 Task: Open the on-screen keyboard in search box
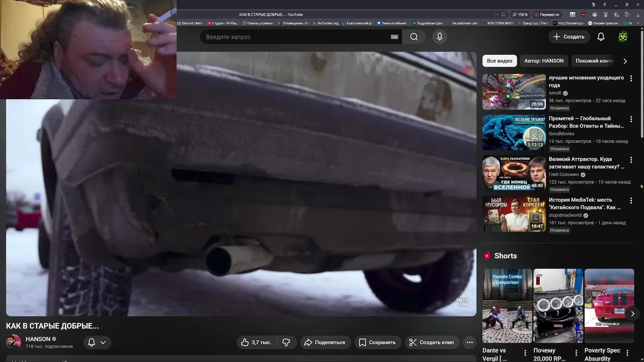(394, 37)
